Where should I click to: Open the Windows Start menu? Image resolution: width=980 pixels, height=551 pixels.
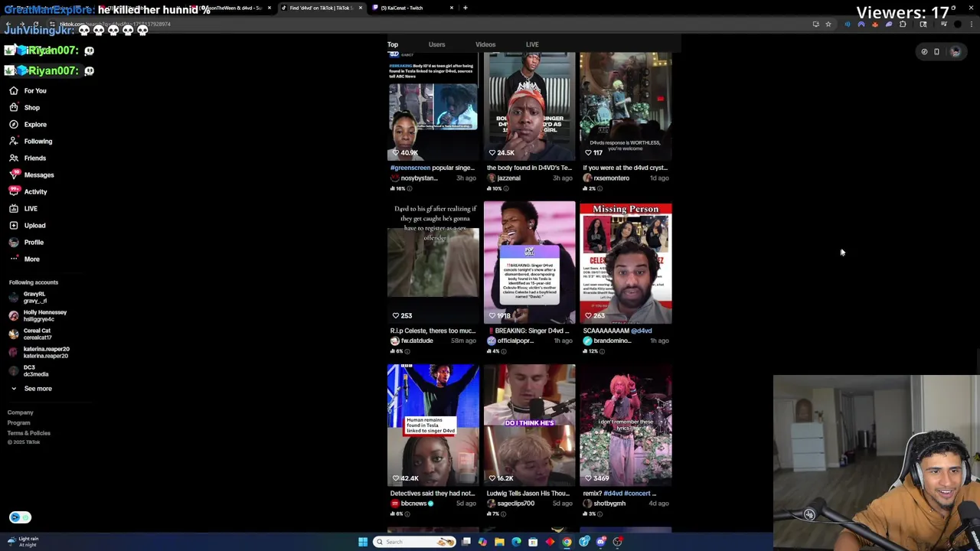tap(363, 542)
